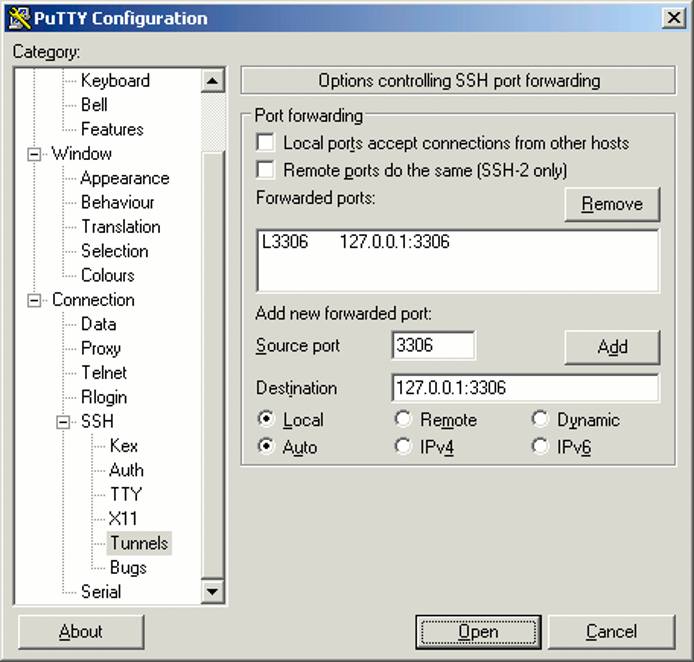694x662 pixels.
Task: Open the Bugs settings
Action: [x=128, y=567]
